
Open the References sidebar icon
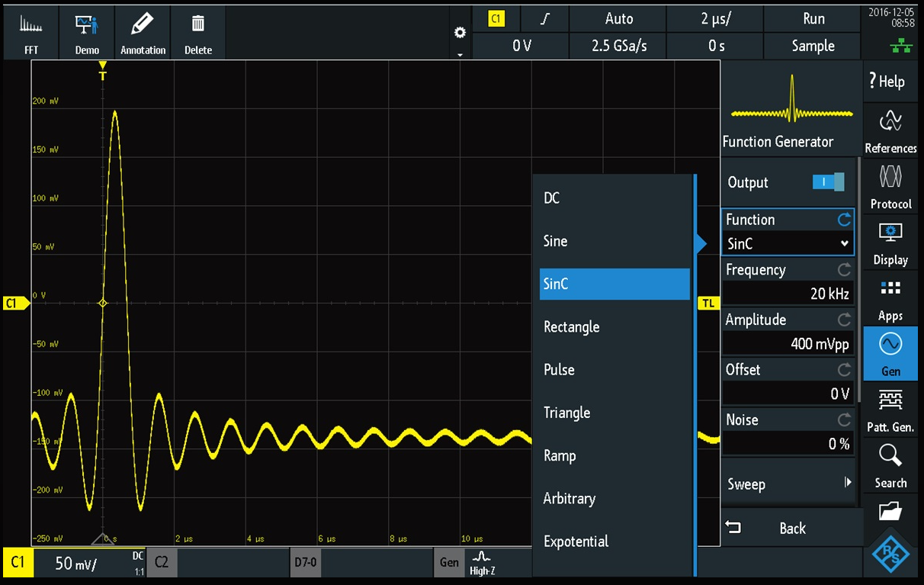click(x=890, y=131)
